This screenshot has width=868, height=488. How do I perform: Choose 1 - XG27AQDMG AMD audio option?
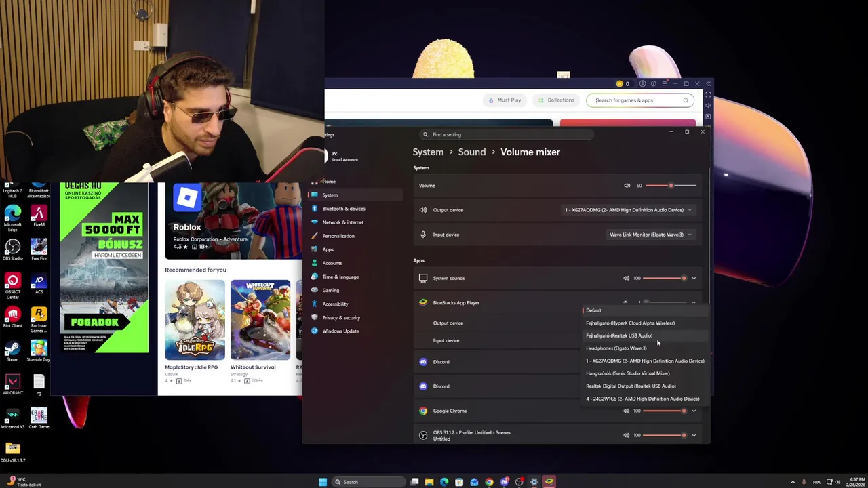[644, 361]
